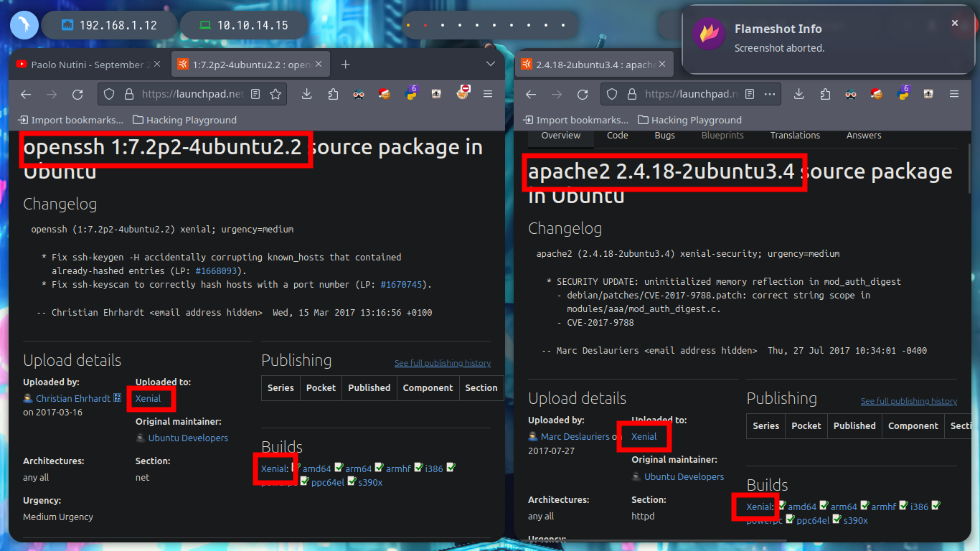Screen dimensions: 980x551
Task: Open tracking protection shield in openssh window
Action: pos(109,94)
